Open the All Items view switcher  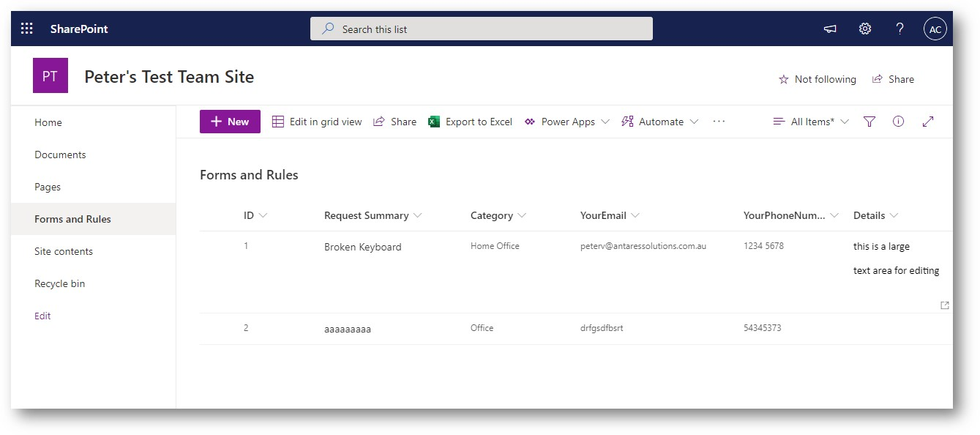[x=811, y=122]
